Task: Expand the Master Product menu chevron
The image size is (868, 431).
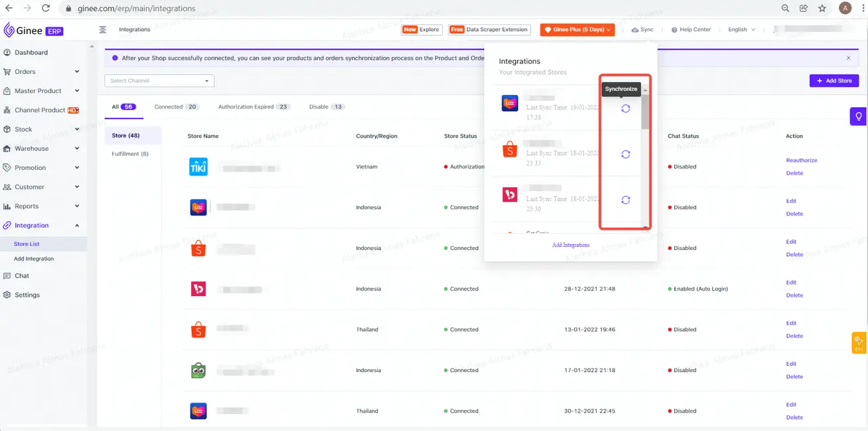Action: tap(77, 91)
